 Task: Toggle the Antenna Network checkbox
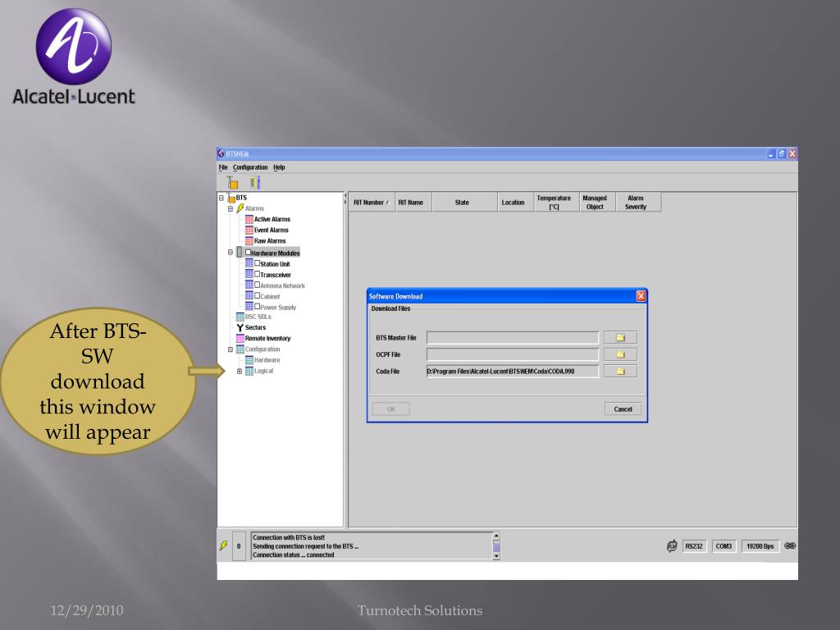tap(257, 285)
